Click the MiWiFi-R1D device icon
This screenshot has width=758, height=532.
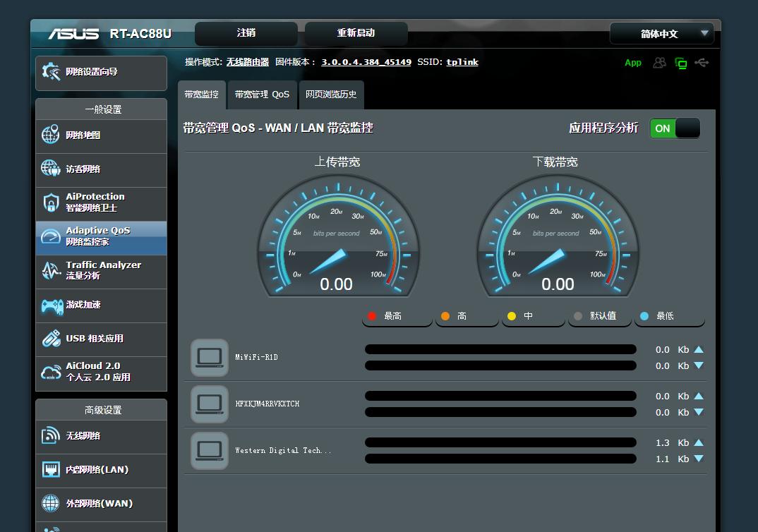point(210,358)
